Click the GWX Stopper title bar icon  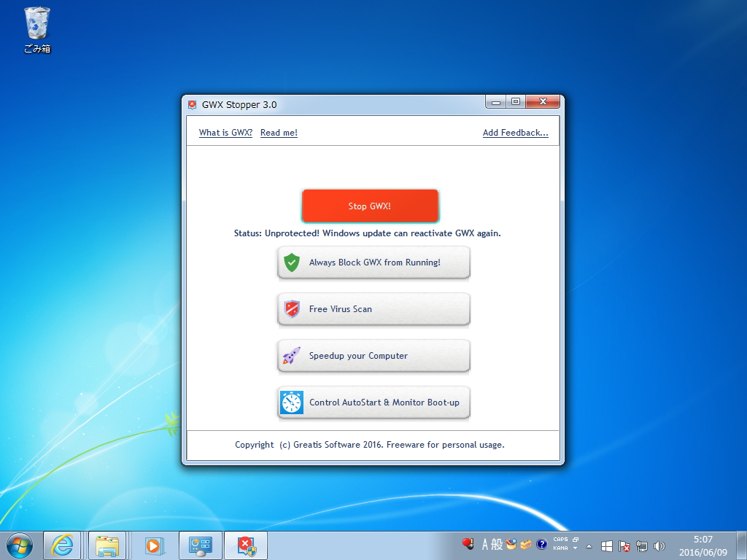pos(192,105)
